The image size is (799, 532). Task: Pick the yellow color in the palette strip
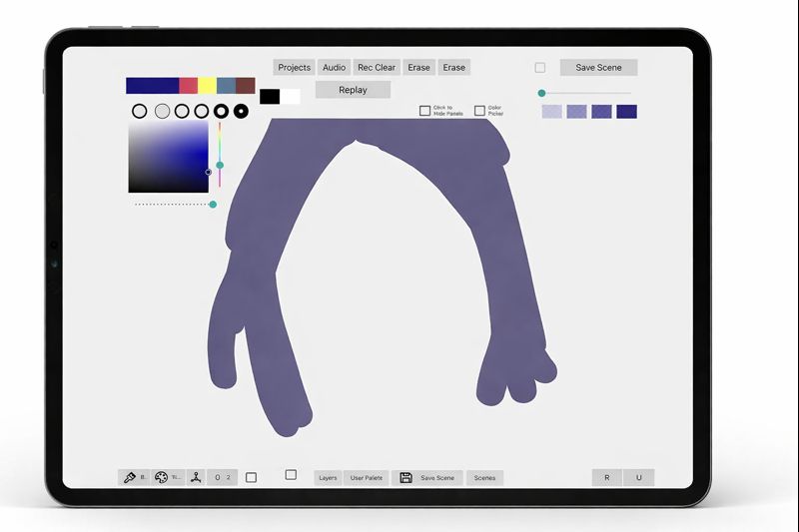[x=207, y=86]
